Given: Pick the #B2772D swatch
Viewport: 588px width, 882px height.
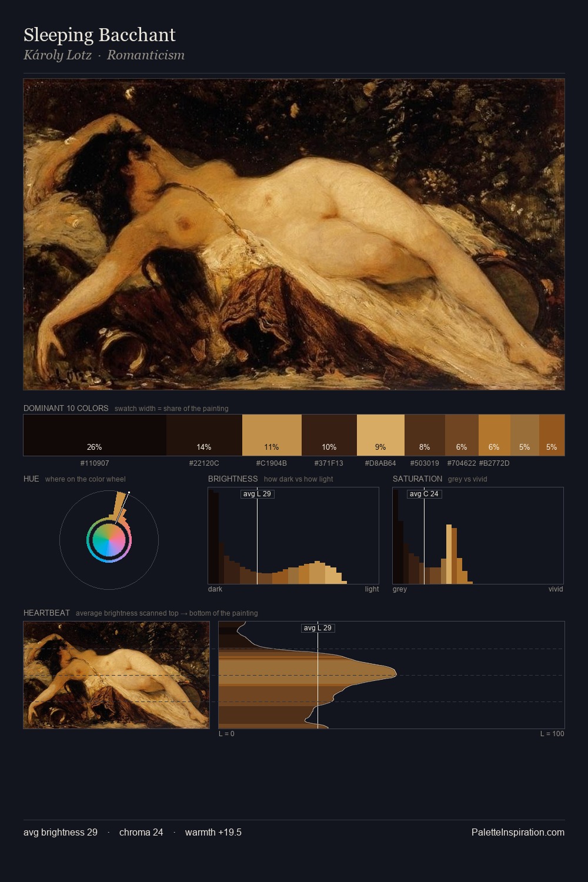Looking at the screenshot, I should [x=495, y=435].
